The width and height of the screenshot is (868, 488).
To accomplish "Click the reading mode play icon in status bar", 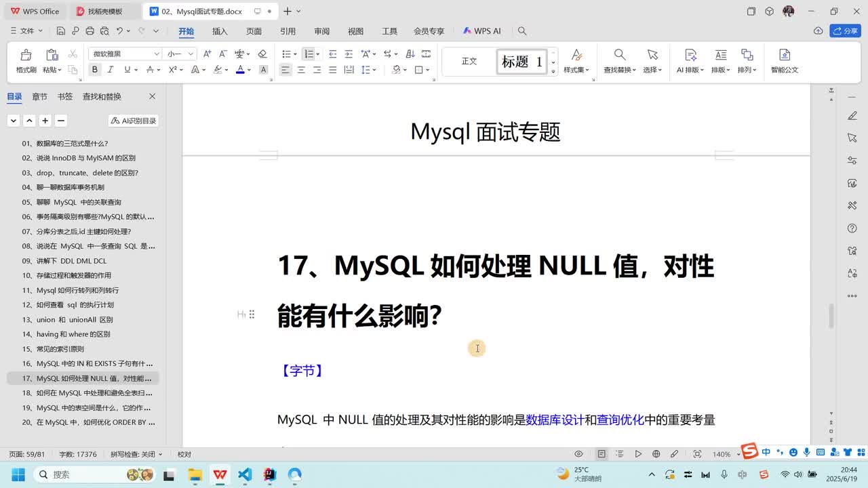I will 638,454.
